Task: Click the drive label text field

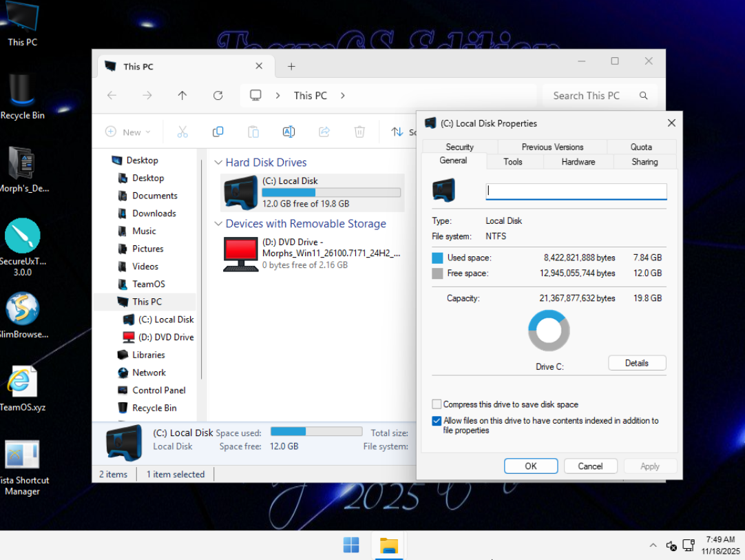Action: (576, 191)
